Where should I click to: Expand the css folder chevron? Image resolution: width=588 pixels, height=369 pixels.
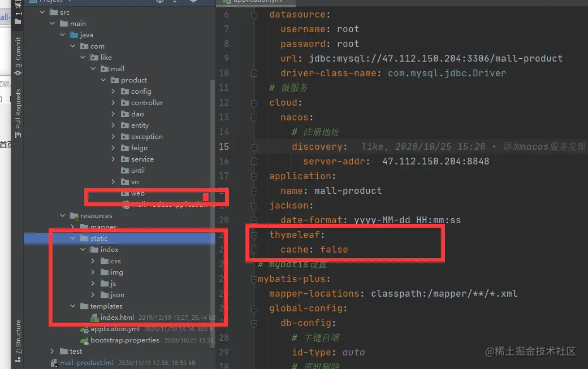[x=93, y=261]
